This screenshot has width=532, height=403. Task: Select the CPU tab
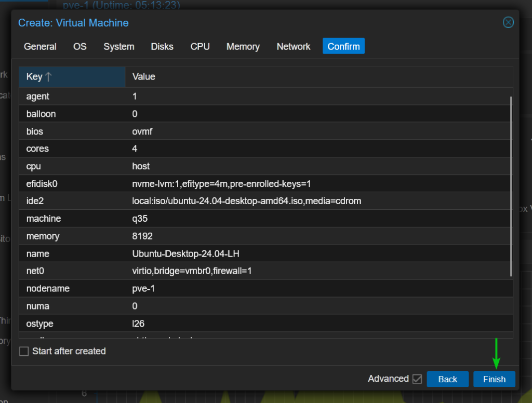200,46
